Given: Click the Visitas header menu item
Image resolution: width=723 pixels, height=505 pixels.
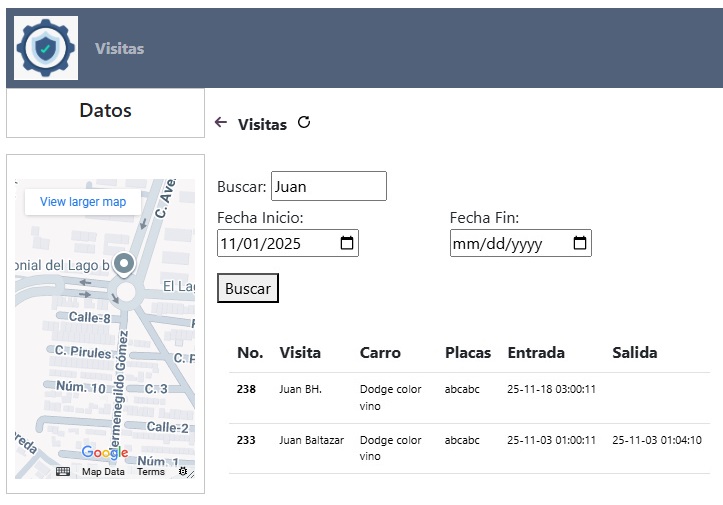Looking at the screenshot, I should point(119,48).
